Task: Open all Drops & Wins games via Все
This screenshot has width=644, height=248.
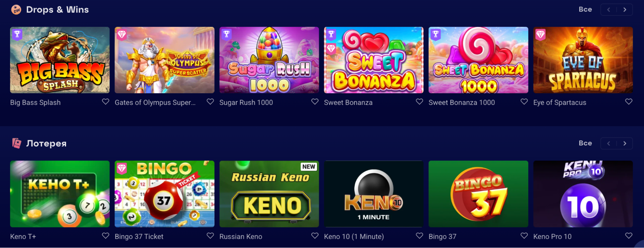Action: (x=585, y=9)
